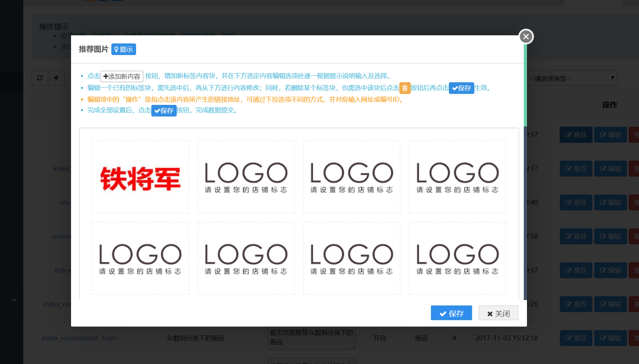Close the recommend-image dialog with the X icon

tap(526, 36)
